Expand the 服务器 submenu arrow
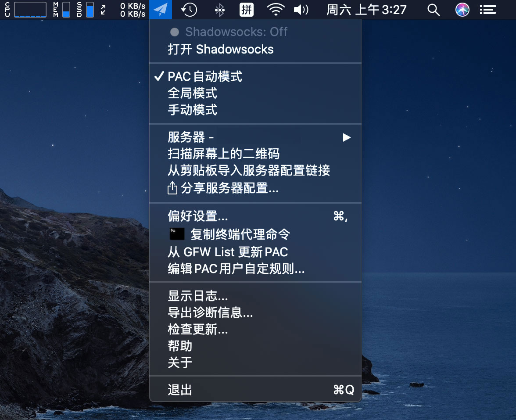This screenshot has width=516, height=420. pyautogui.click(x=347, y=137)
